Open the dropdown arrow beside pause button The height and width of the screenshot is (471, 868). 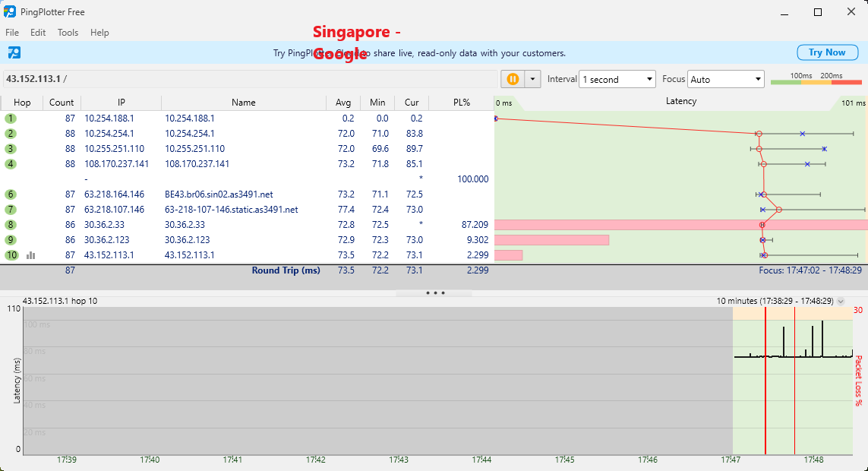pyautogui.click(x=532, y=79)
